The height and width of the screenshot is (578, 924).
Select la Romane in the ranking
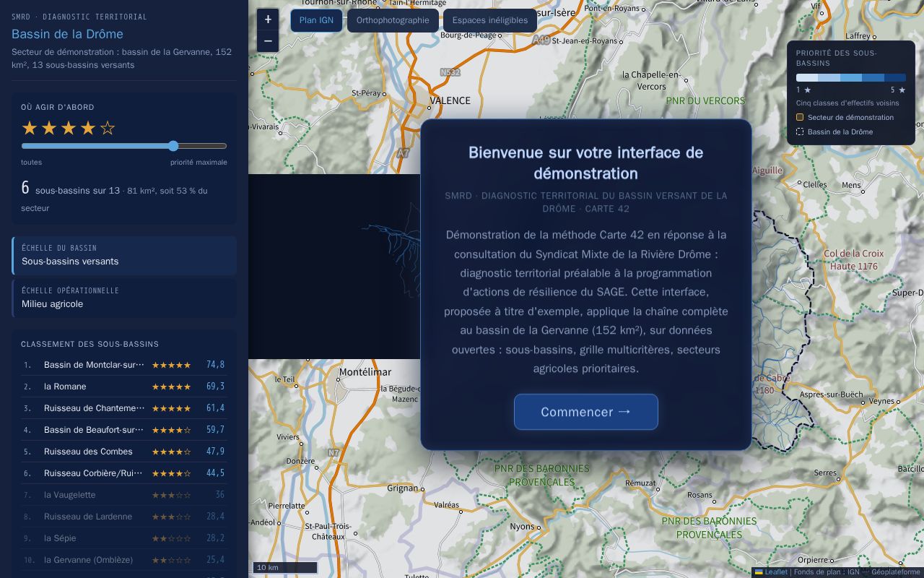pyautogui.click(x=124, y=387)
